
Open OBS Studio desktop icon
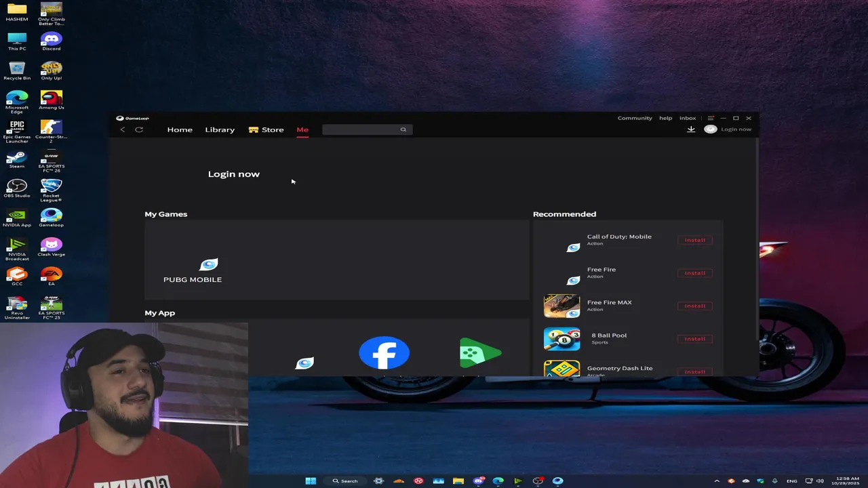pos(17,188)
